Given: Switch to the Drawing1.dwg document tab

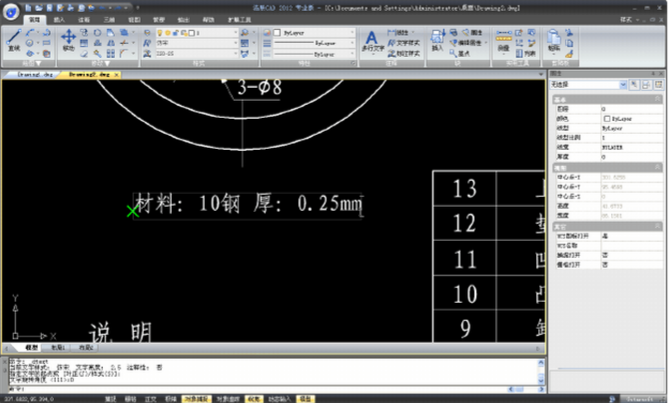Looking at the screenshot, I should 35,74.
